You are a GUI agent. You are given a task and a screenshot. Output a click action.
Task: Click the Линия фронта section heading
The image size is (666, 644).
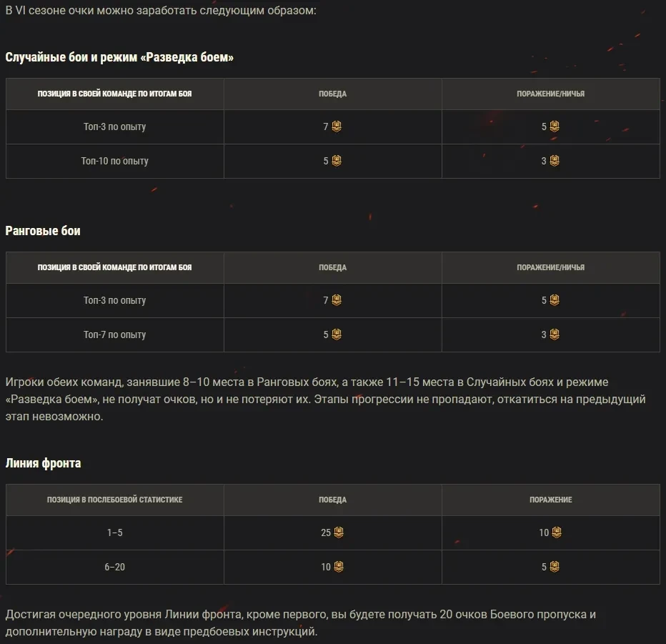[43, 463]
